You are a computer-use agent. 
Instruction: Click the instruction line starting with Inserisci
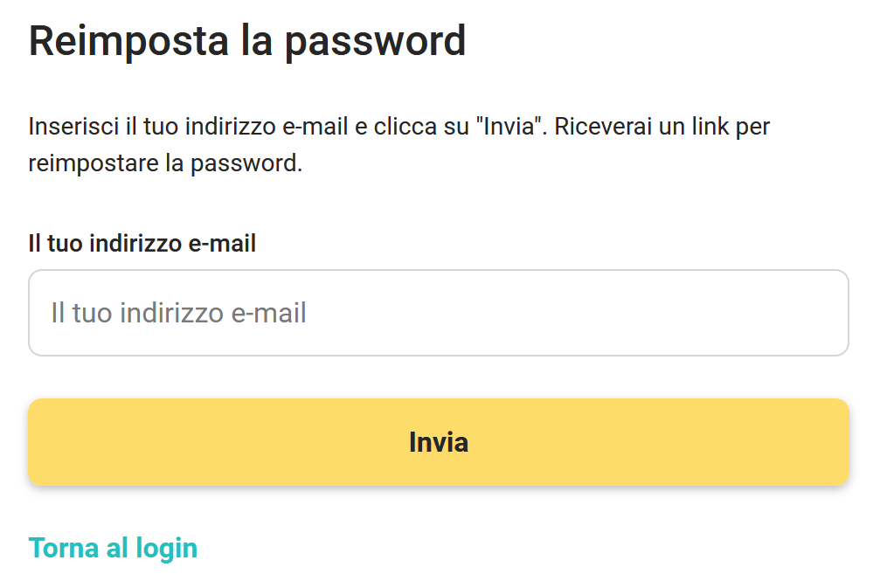[262, 127]
